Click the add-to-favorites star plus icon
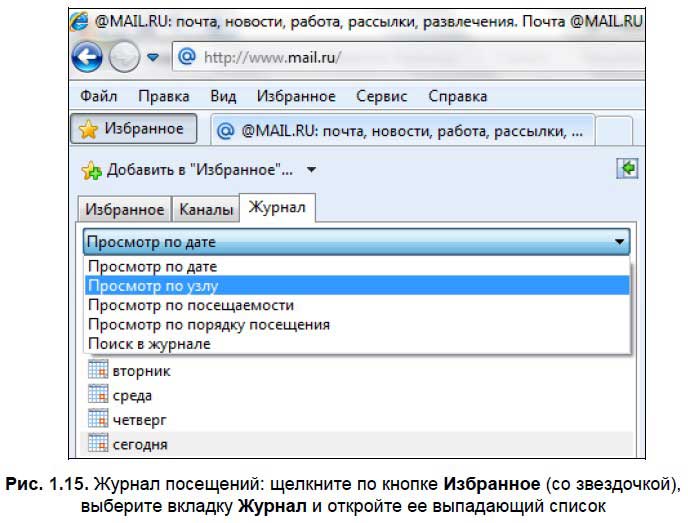This screenshot has height=523, width=688. (x=91, y=170)
